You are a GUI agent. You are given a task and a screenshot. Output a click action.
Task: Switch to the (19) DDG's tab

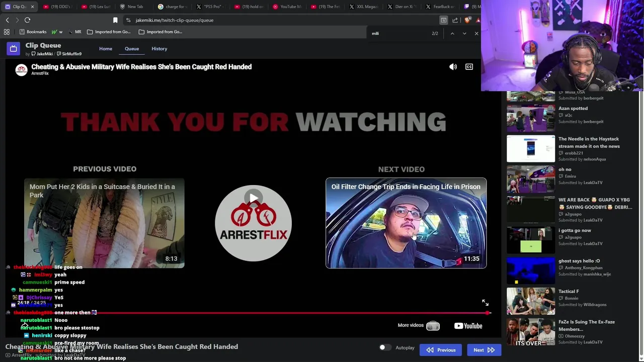tap(57, 7)
